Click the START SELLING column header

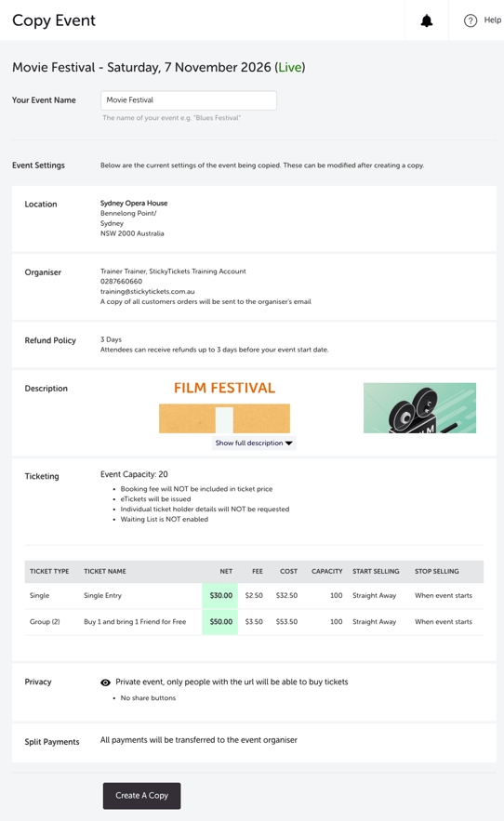pos(376,571)
